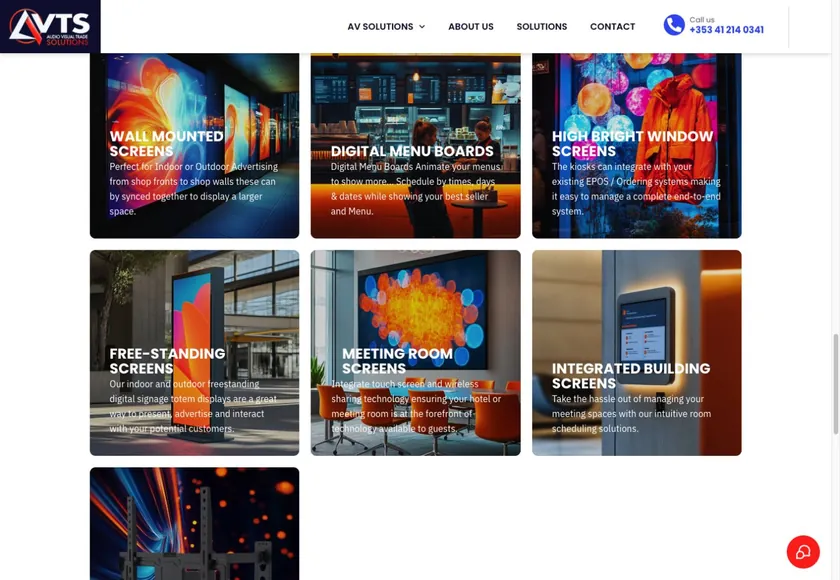Call the number +353 41 214 0341

point(726,30)
